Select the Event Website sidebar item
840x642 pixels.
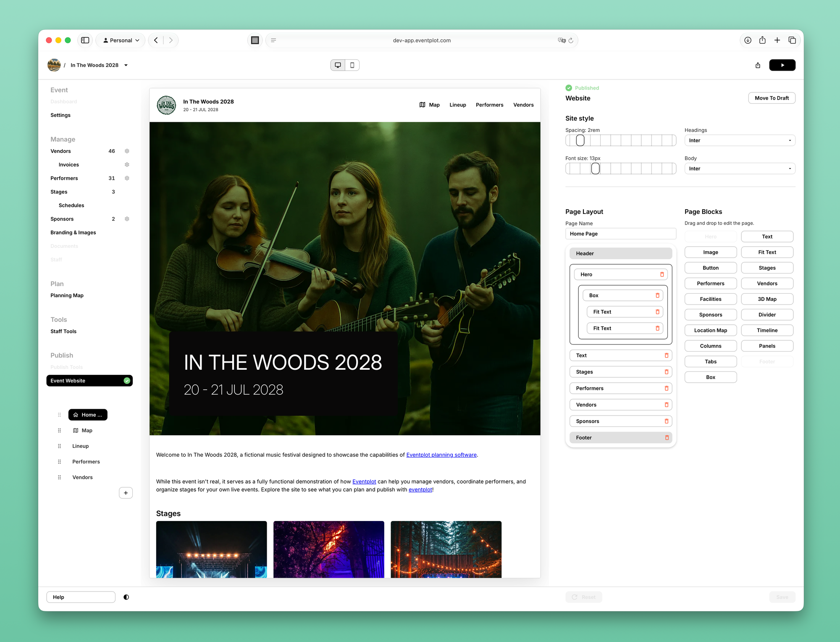89,381
